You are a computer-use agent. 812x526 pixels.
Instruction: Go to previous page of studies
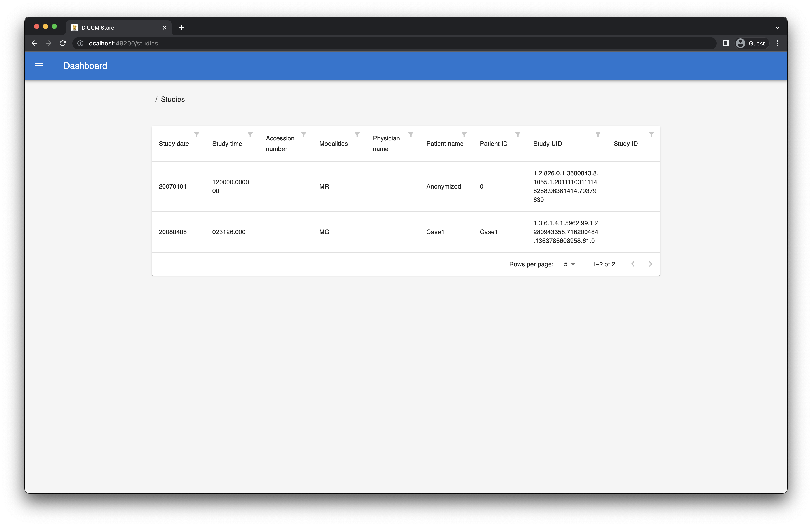(633, 264)
